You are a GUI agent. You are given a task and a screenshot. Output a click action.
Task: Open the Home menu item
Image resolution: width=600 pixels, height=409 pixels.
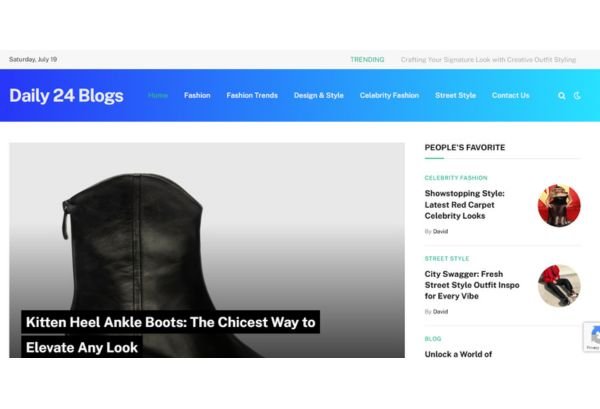point(158,95)
